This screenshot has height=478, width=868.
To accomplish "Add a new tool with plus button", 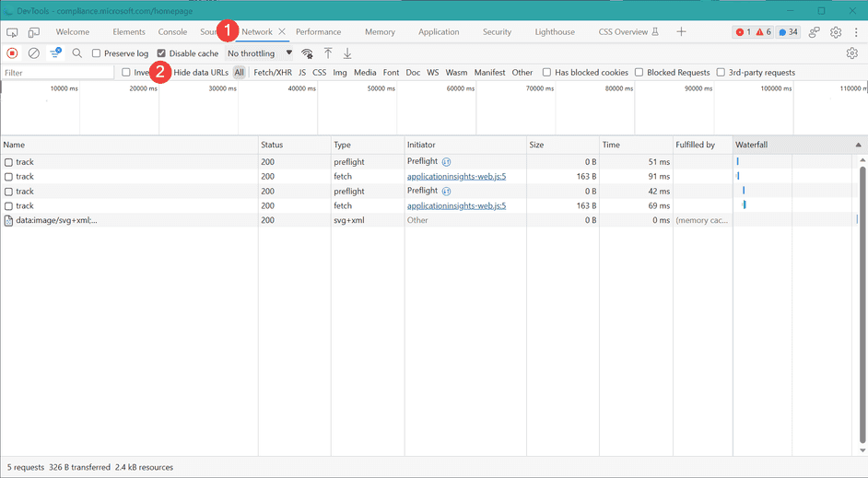I will click(681, 32).
